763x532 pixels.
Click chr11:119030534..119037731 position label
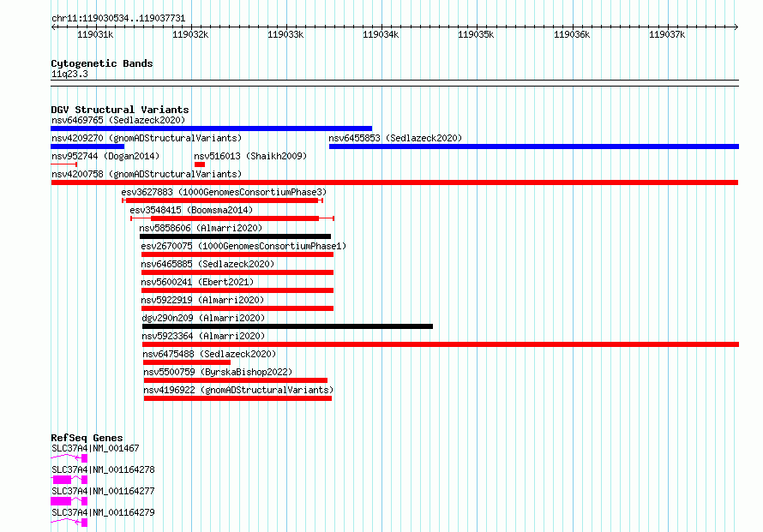[118, 19]
